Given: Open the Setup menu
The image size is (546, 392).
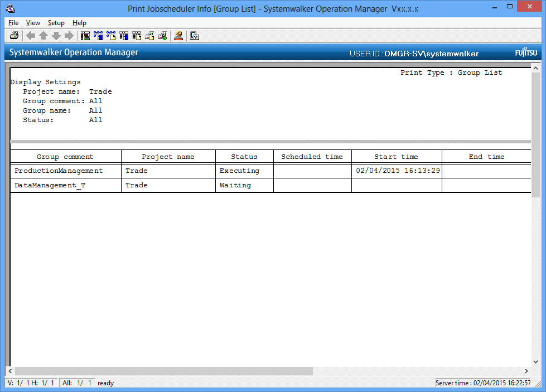Looking at the screenshot, I should pyautogui.click(x=56, y=23).
